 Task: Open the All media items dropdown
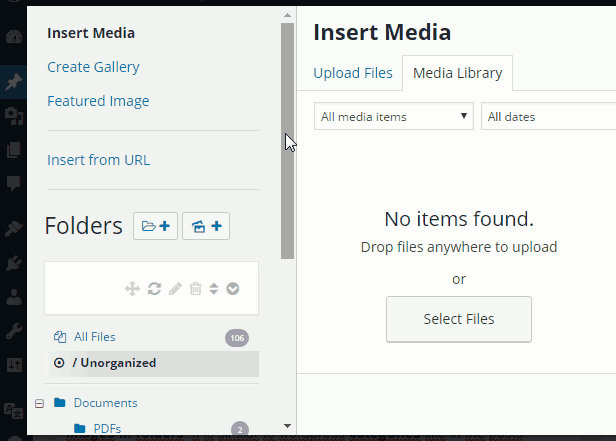[394, 117]
